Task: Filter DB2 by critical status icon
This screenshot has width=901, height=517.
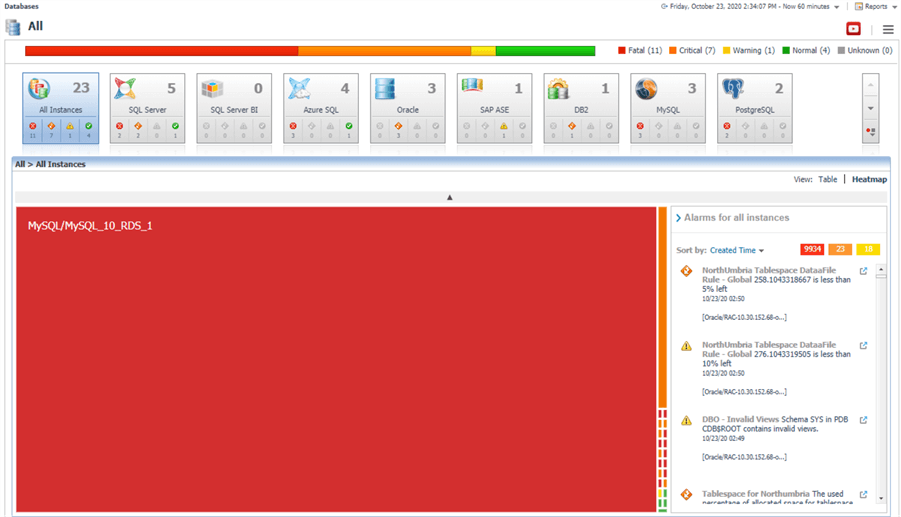Action: coord(572,126)
